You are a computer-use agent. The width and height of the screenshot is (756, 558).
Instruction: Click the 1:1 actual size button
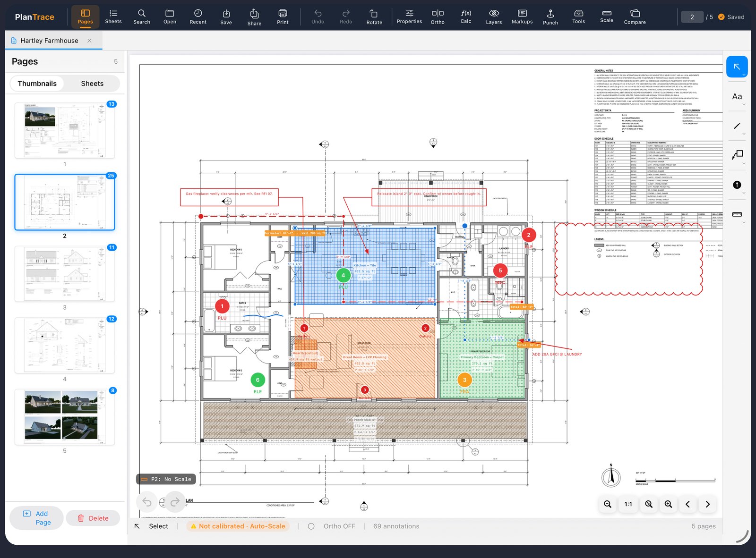pyautogui.click(x=628, y=504)
